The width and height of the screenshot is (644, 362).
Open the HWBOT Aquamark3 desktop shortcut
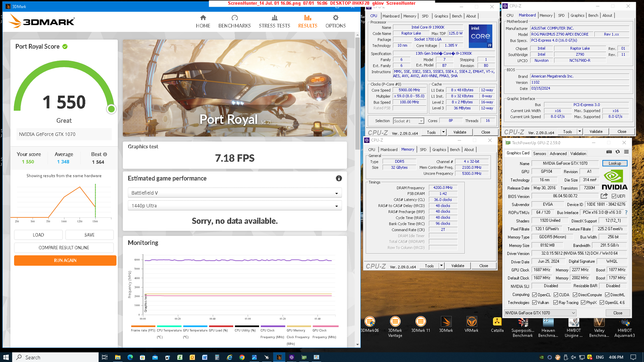(625, 327)
